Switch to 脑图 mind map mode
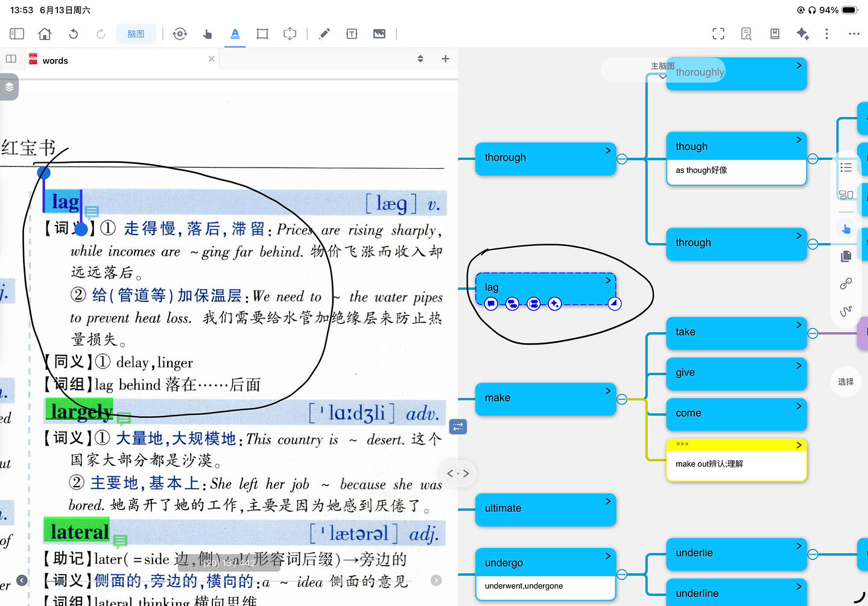 tap(136, 34)
